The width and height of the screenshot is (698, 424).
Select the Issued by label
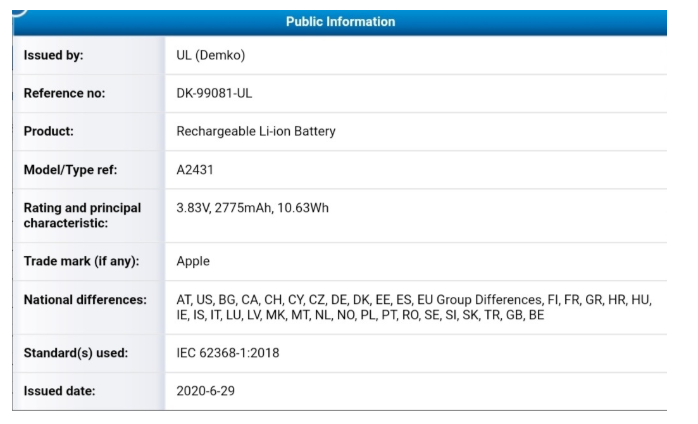click(53, 55)
